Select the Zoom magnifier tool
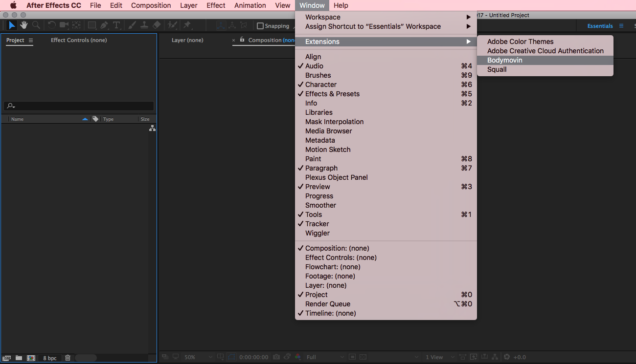 pyautogui.click(x=36, y=25)
